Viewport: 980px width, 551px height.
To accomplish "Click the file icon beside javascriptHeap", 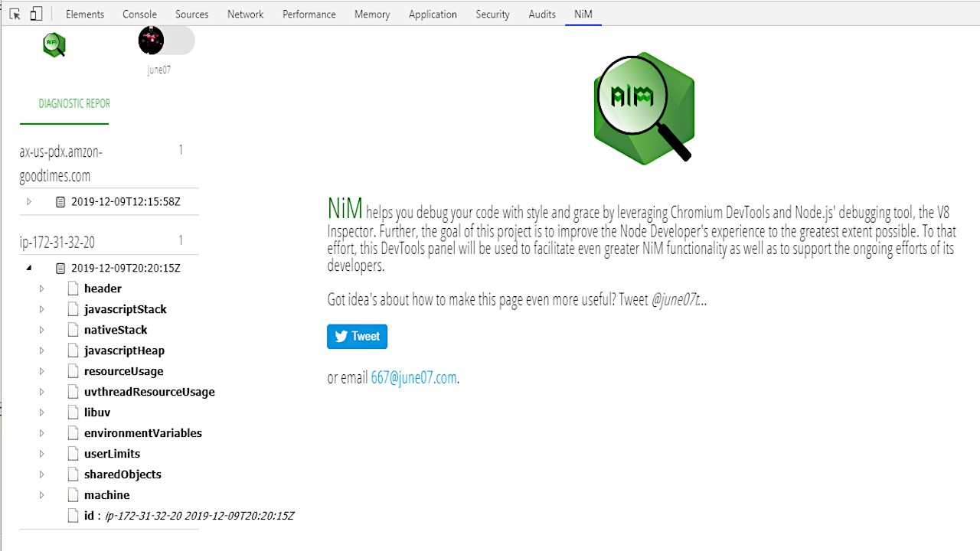I will [x=73, y=350].
